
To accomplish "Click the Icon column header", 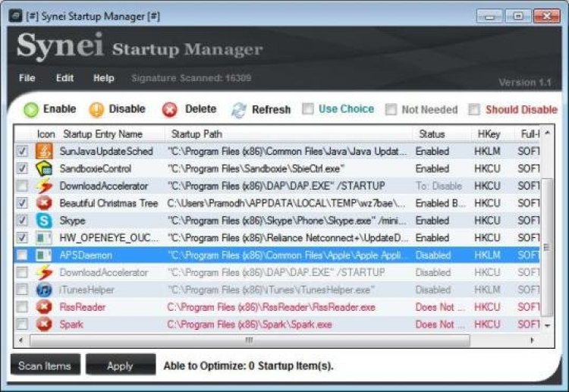I will [x=46, y=134].
